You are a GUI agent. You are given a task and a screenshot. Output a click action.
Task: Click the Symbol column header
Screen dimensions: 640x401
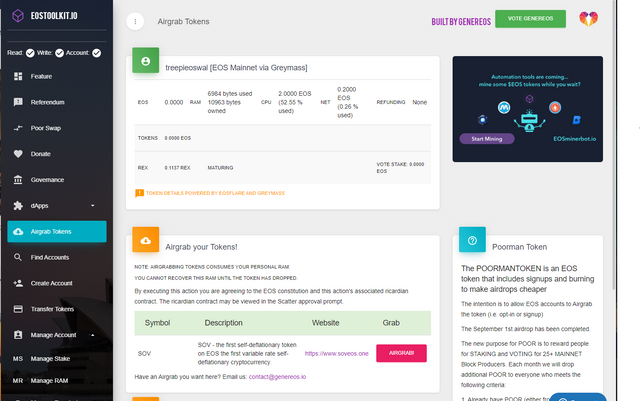157,323
